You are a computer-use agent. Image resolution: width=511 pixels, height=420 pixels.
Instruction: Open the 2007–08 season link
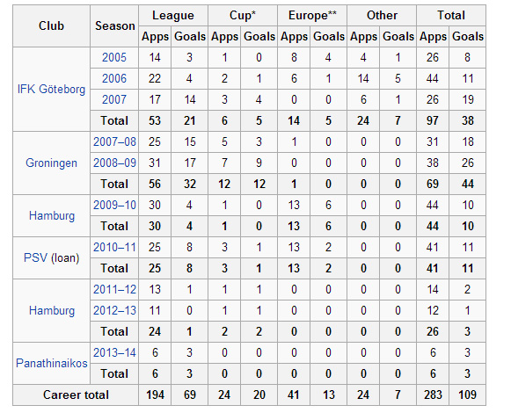[114, 142]
